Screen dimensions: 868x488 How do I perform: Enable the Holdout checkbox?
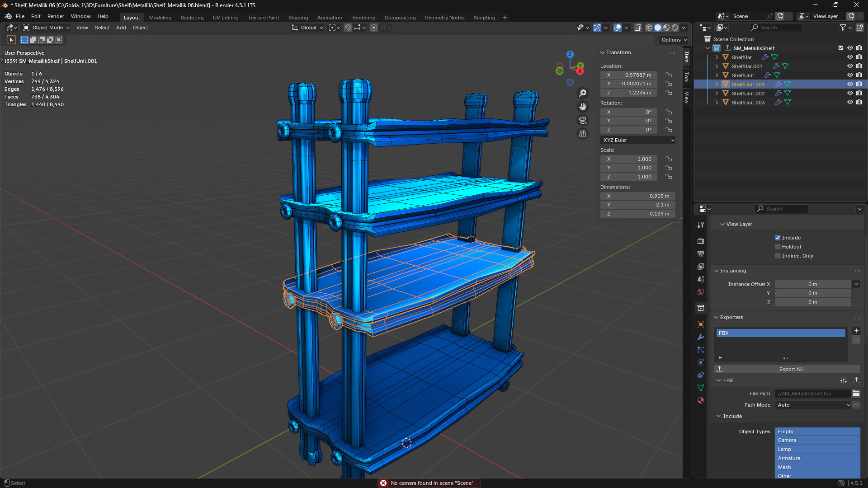(778, 247)
